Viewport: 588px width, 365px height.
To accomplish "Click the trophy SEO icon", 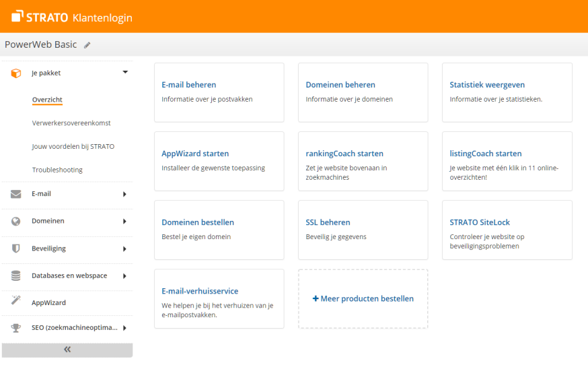I will coord(15,328).
